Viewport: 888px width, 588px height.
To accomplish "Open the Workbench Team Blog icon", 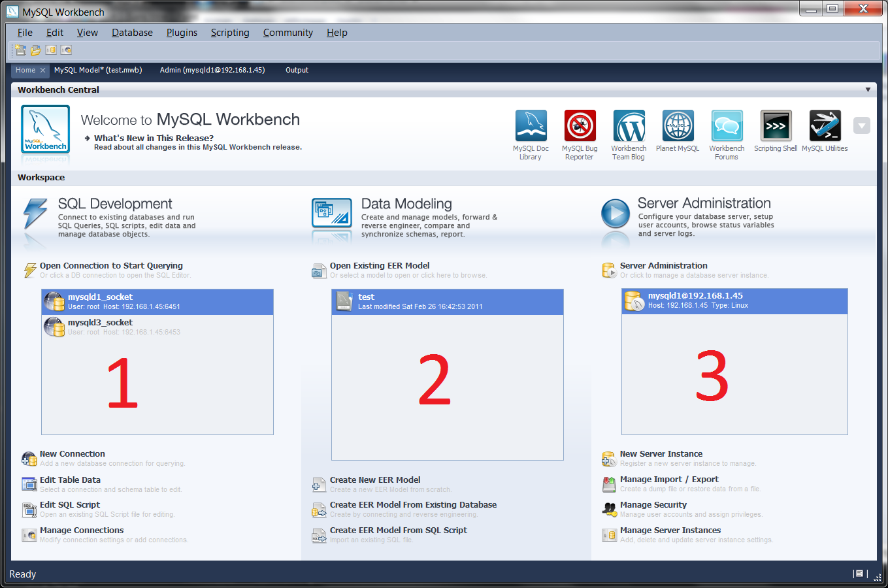I will 629,125.
